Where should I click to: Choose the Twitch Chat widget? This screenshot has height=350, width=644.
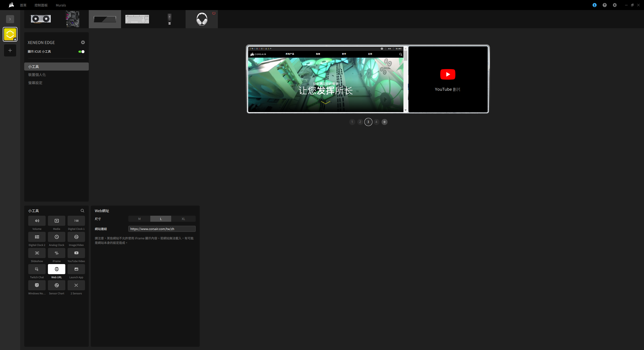click(x=37, y=269)
